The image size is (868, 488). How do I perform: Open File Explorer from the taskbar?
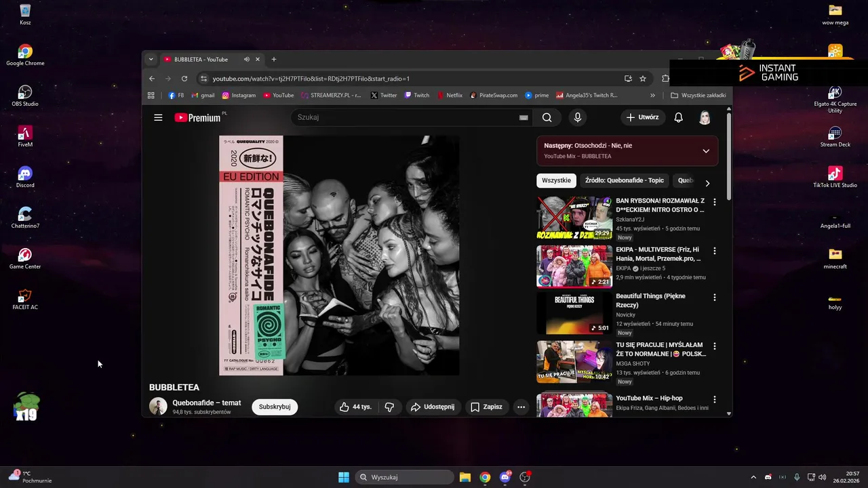click(x=465, y=477)
